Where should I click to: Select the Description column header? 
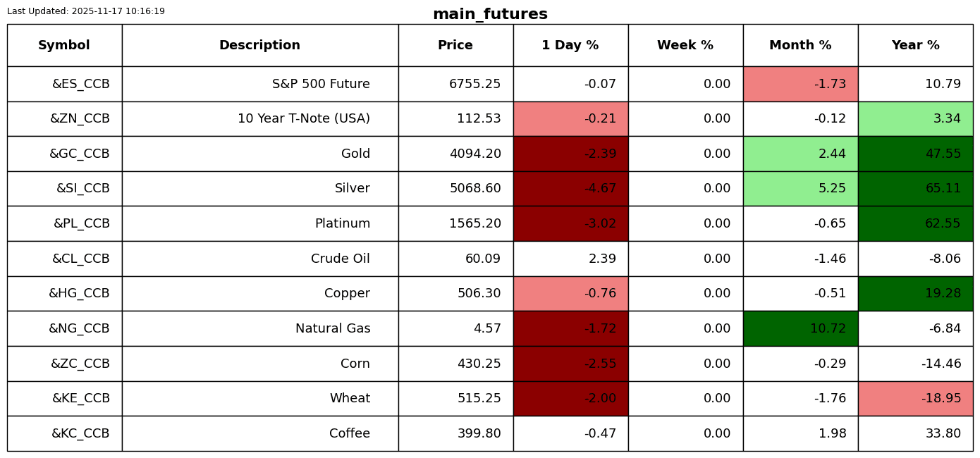tap(259, 46)
